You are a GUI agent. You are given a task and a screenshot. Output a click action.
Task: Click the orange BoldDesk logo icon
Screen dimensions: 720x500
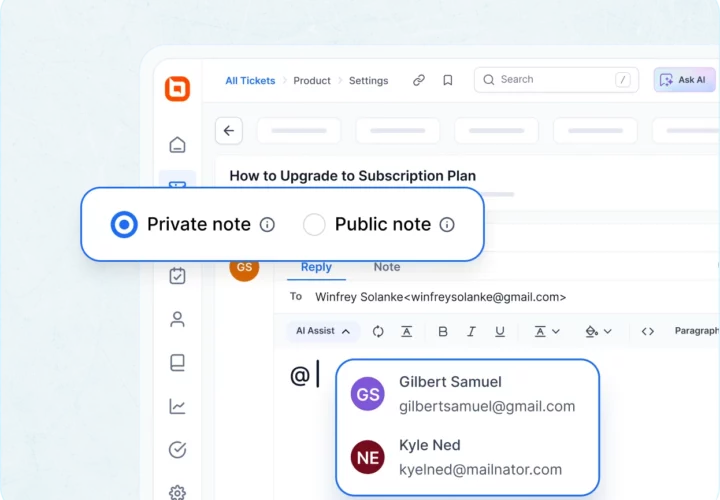pyautogui.click(x=177, y=89)
